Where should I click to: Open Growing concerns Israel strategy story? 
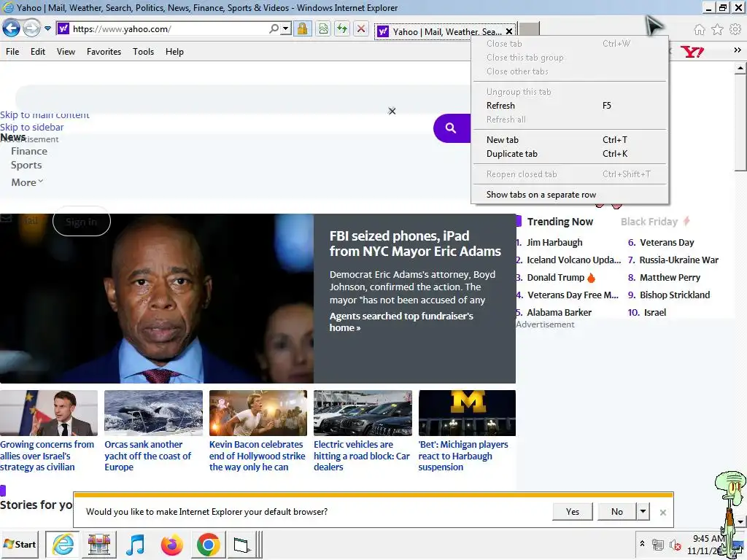click(x=47, y=456)
